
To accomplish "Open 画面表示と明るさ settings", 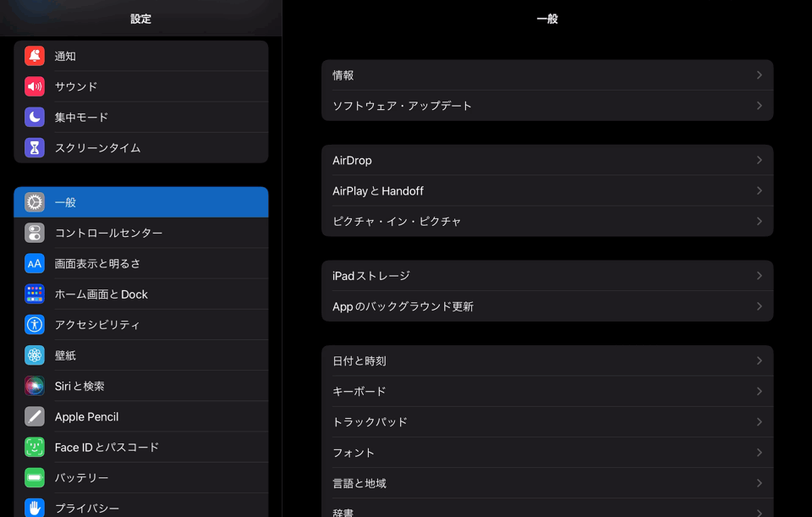I will [141, 264].
